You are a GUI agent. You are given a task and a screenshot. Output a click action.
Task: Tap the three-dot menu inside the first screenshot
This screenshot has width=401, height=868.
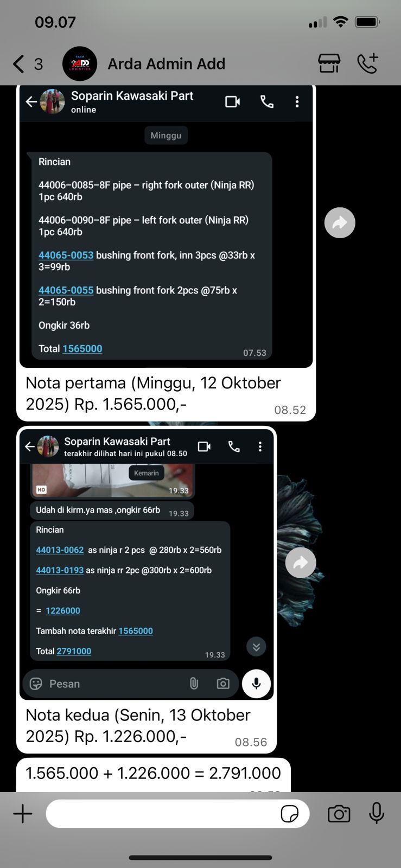coord(297,101)
